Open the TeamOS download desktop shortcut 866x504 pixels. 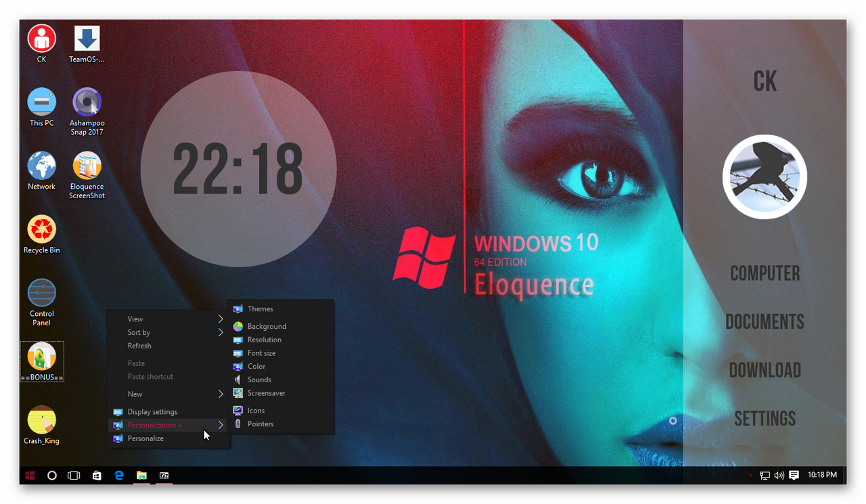(x=87, y=43)
